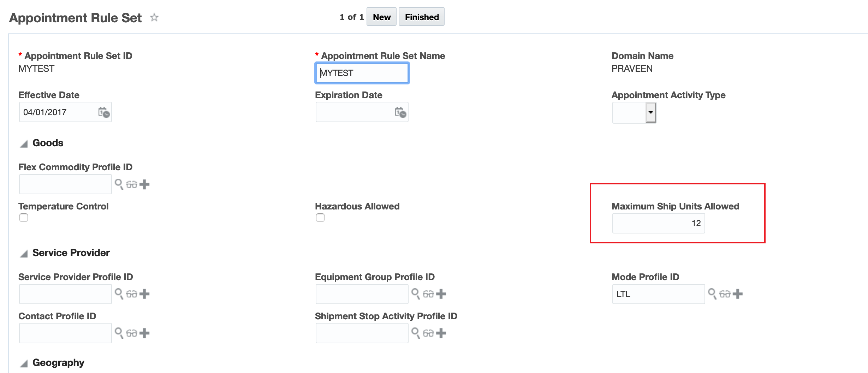868x373 pixels.
Task: Search for a Shipment Stop Activity Profile
Action: pos(416,333)
